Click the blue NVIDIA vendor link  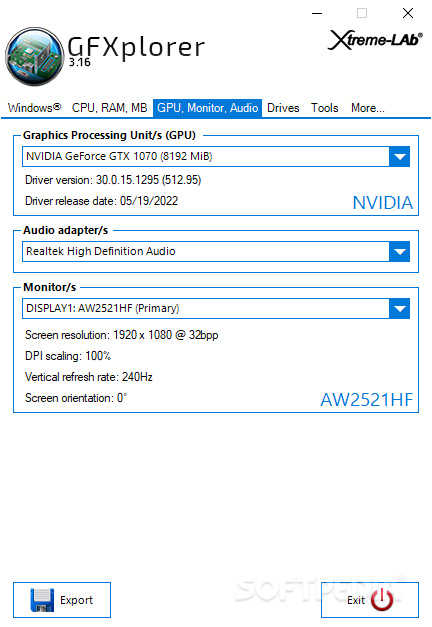pyautogui.click(x=382, y=203)
